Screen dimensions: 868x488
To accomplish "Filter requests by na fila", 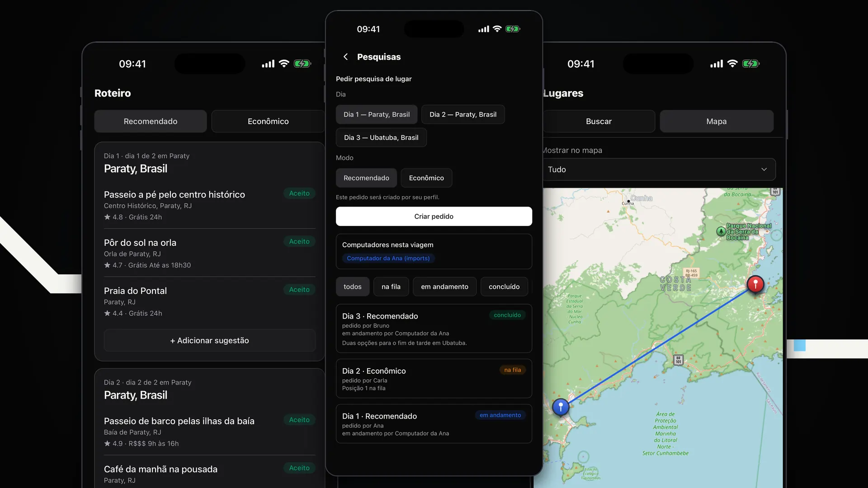I will (x=391, y=286).
